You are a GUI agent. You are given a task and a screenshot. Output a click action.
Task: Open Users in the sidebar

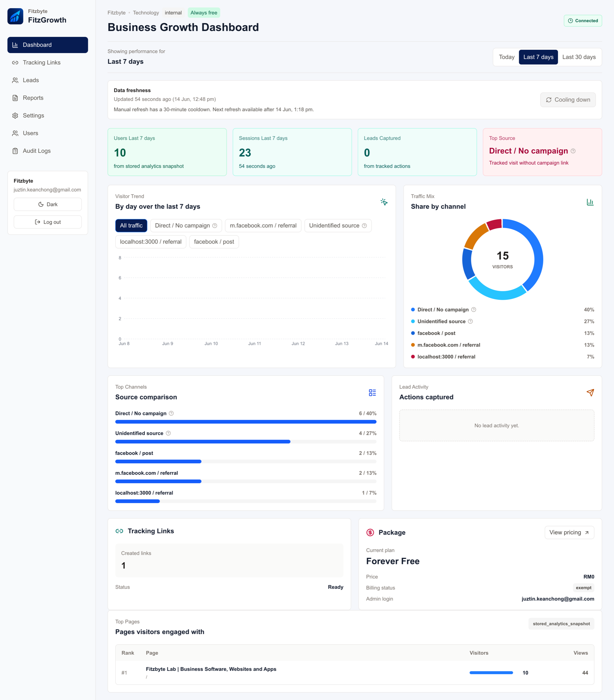[48, 133]
